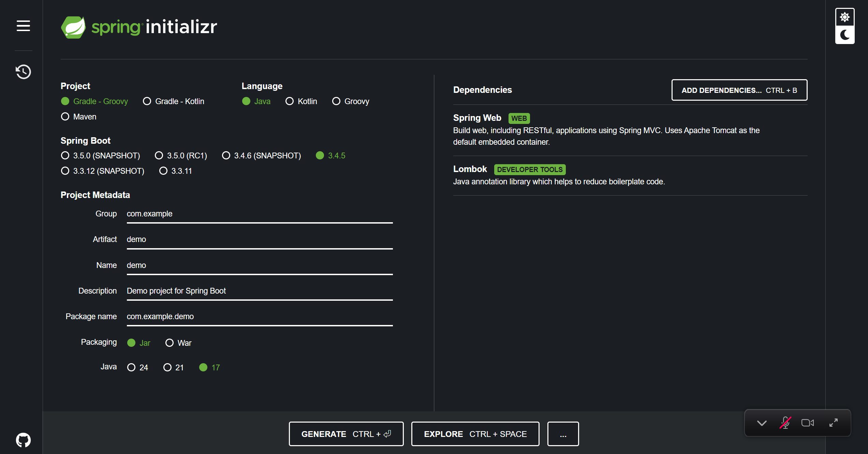
Task: Open the GitHub link icon
Action: coord(23,440)
